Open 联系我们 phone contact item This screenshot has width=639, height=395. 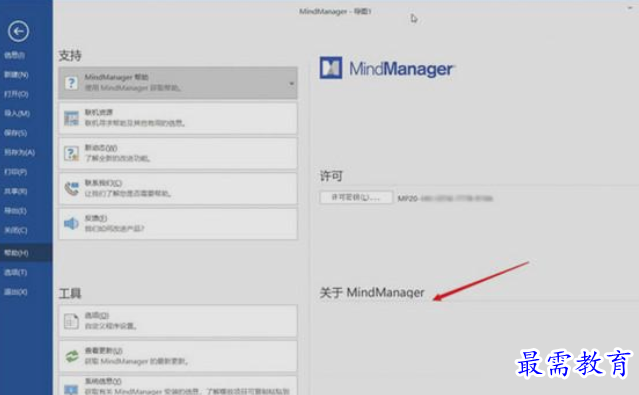(178, 189)
